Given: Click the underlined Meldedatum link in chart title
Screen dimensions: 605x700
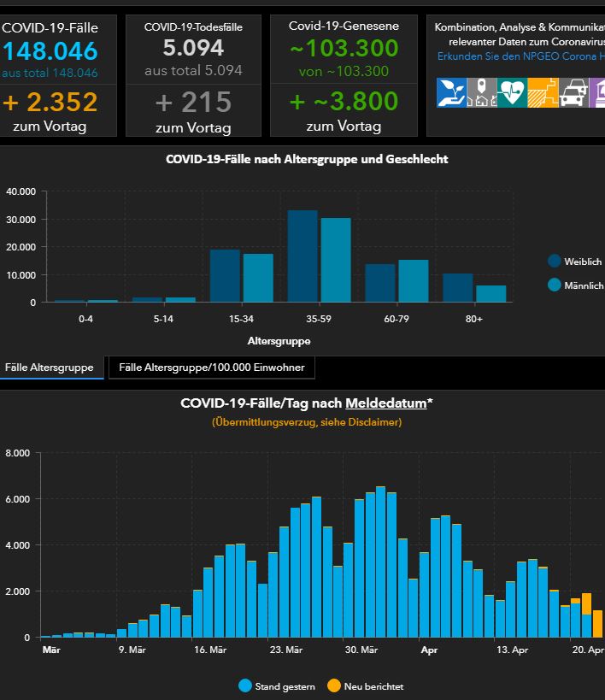Looking at the screenshot, I should point(385,403).
